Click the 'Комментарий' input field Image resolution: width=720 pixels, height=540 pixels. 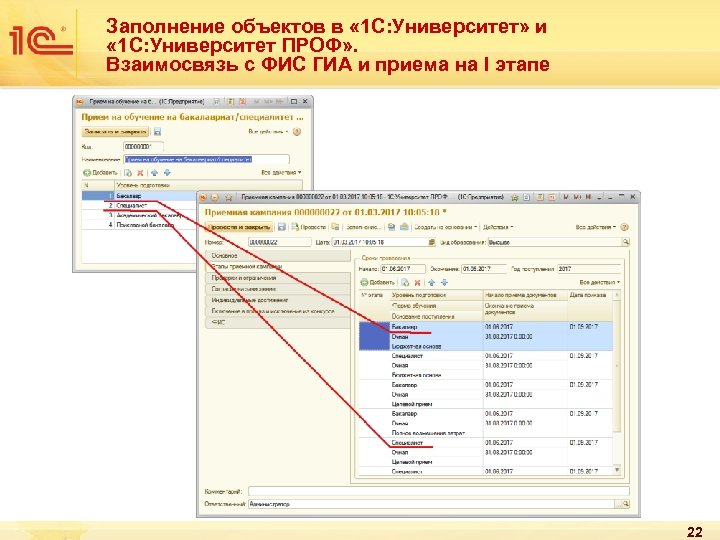[x=439, y=491]
